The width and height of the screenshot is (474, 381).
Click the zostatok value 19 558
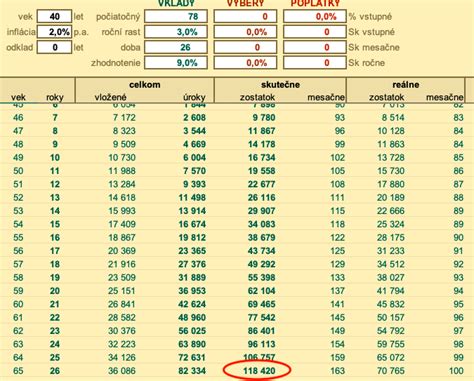coord(262,171)
